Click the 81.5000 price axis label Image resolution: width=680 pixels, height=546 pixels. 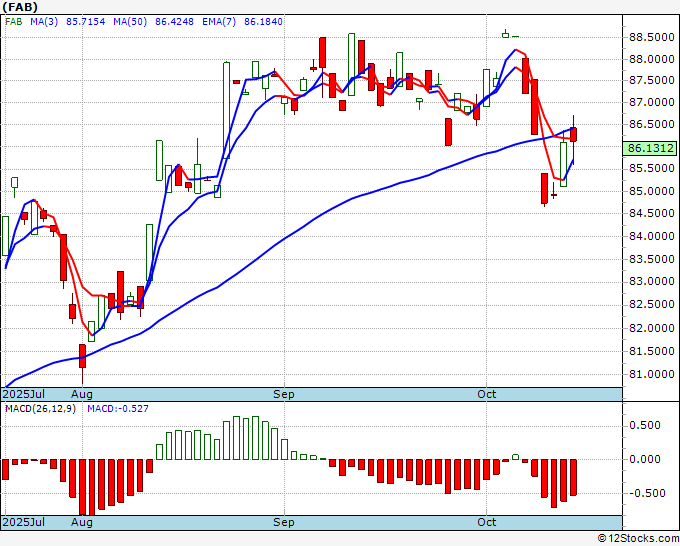[x=652, y=351]
